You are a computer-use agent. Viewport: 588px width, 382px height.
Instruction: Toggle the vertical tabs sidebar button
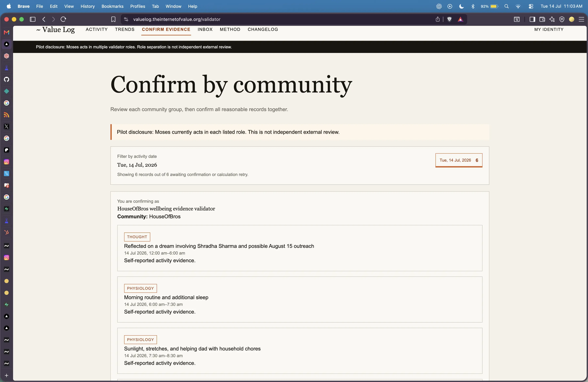pos(33,19)
